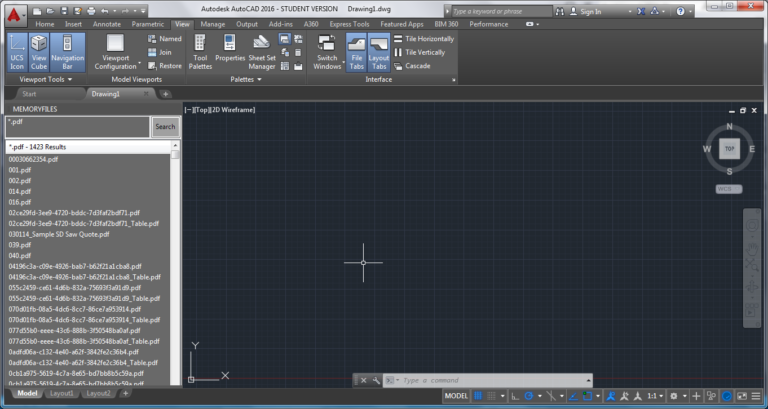The height and width of the screenshot is (409, 768).
Task: Click the Help question mark icon
Action: [680, 11]
